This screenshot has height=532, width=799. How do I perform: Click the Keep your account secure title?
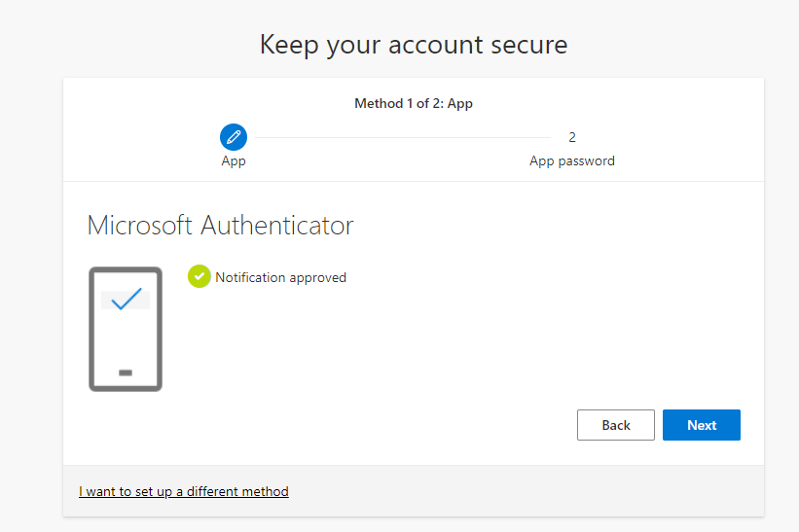coord(414,45)
